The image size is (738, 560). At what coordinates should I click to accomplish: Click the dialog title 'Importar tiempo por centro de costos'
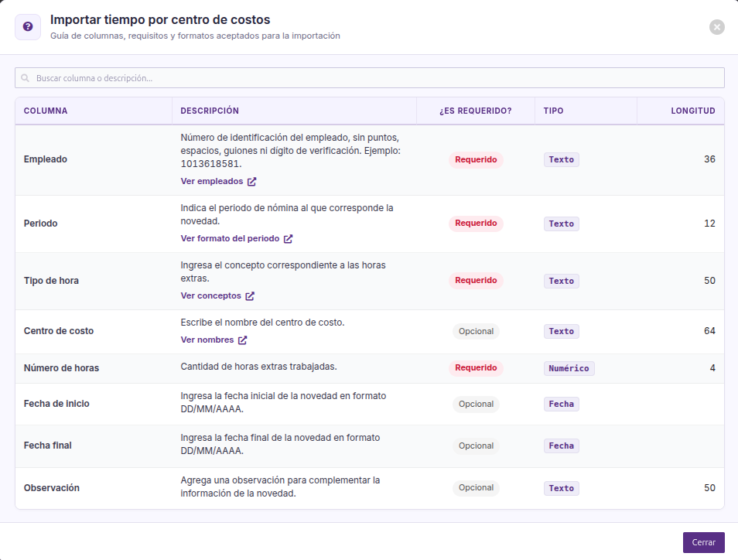tap(160, 20)
